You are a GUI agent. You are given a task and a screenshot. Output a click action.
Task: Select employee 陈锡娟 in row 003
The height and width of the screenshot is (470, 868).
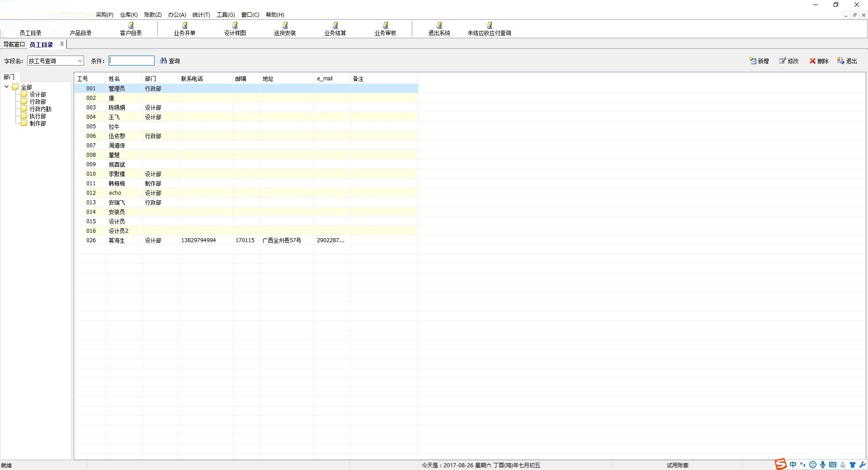coord(246,108)
